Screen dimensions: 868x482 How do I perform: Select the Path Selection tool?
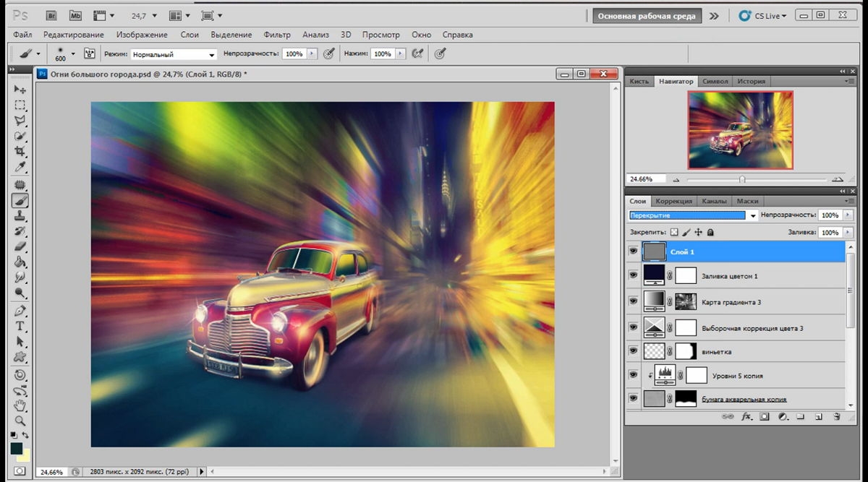[x=20, y=341]
